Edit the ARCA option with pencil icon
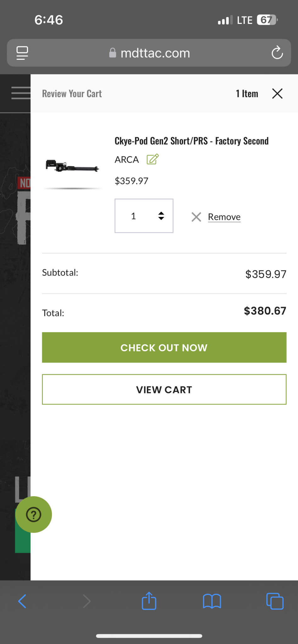This screenshot has height=644, width=298. tap(153, 159)
